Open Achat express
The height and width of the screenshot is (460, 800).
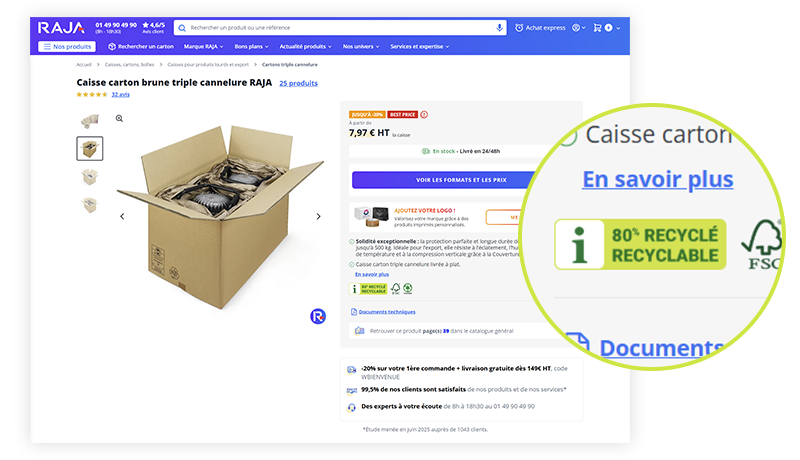click(x=540, y=28)
